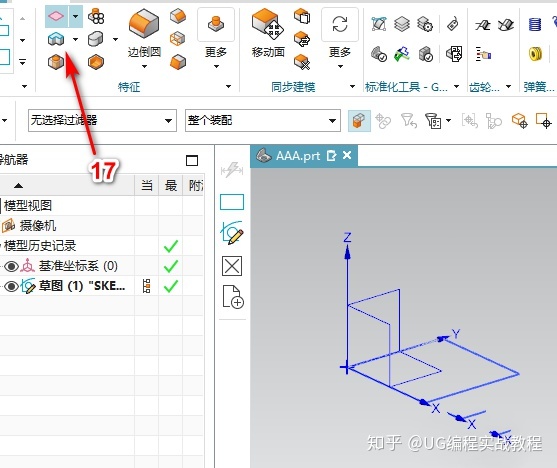Click the second gear modeling icon

[506, 25]
